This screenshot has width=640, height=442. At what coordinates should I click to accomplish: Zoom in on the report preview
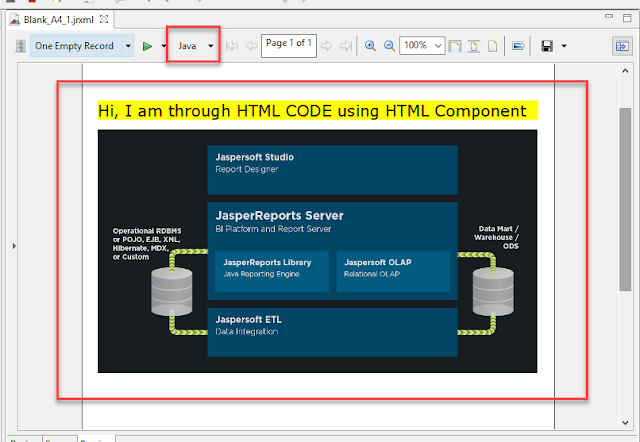(370, 46)
